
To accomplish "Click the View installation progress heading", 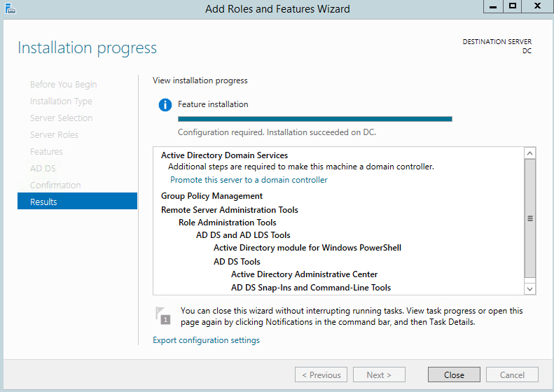I will coord(200,80).
